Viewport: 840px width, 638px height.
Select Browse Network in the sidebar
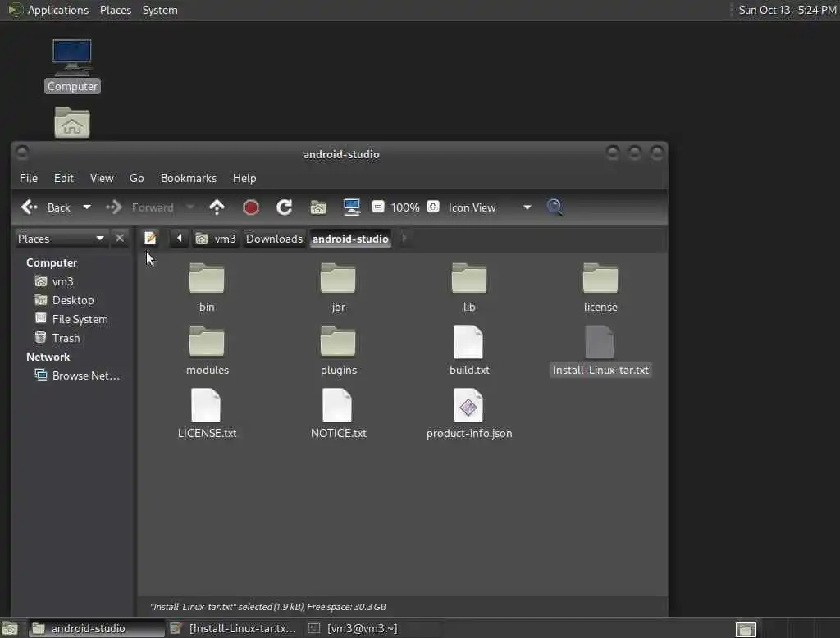pyautogui.click(x=78, y=376)
